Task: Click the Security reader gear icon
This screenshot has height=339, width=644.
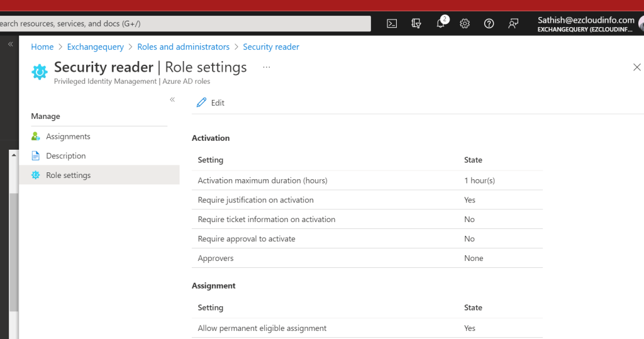Action: pos(40,72)
